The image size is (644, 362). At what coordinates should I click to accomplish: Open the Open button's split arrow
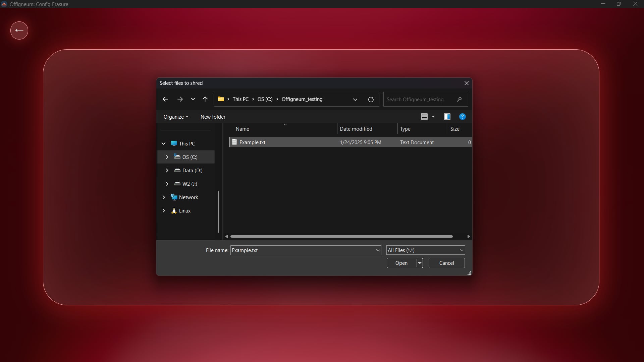[x=420, y=263]
